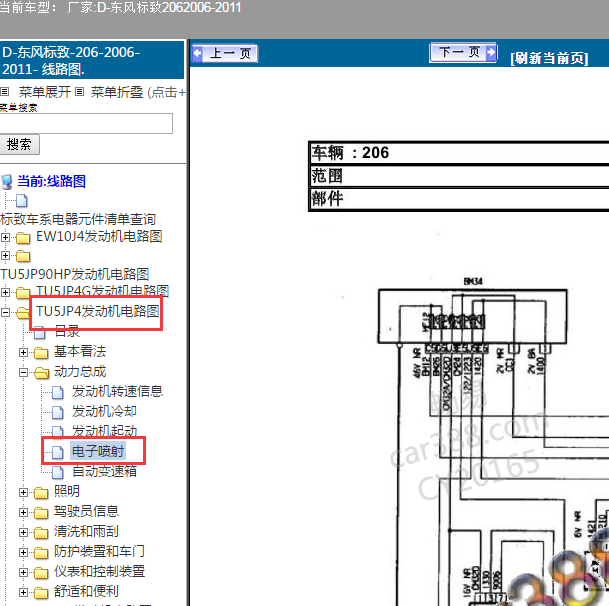Viewport: 609px width, 606px height.
Task: Select TU5JP4发动机电路图 tree label
Action: [97, 311]
